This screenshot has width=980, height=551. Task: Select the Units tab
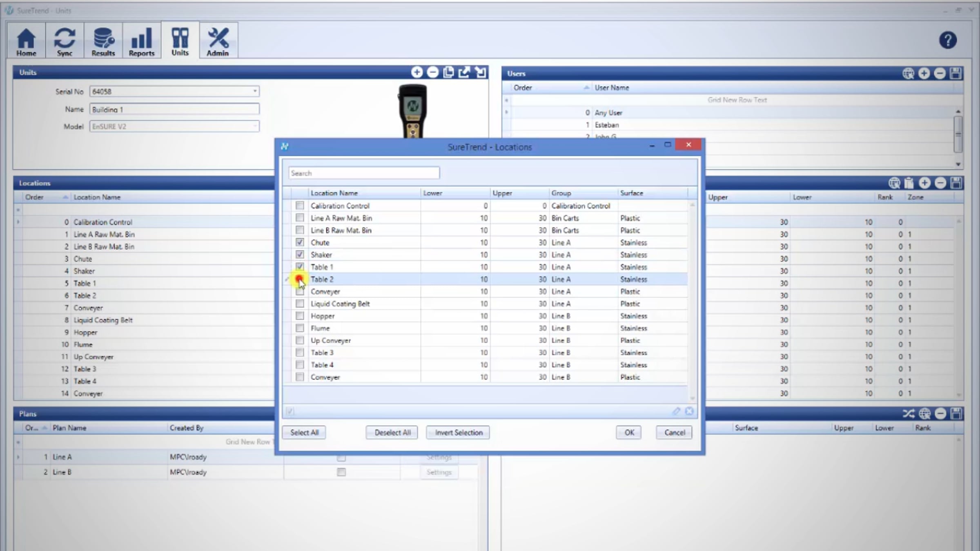point(180,40)
